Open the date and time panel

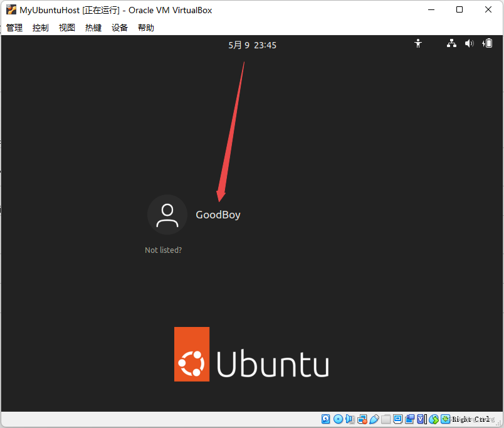253,45
